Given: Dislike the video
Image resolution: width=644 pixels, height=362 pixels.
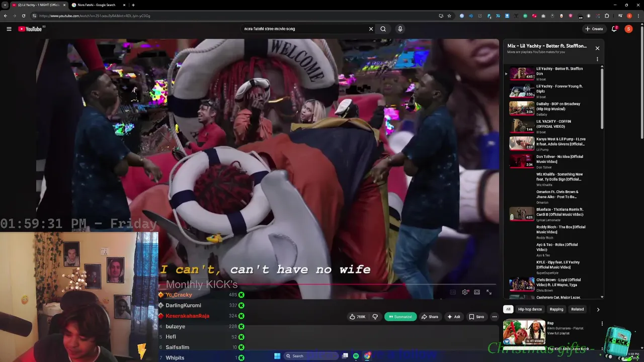Looking at the screenshot, I should (x=375, y=317).
